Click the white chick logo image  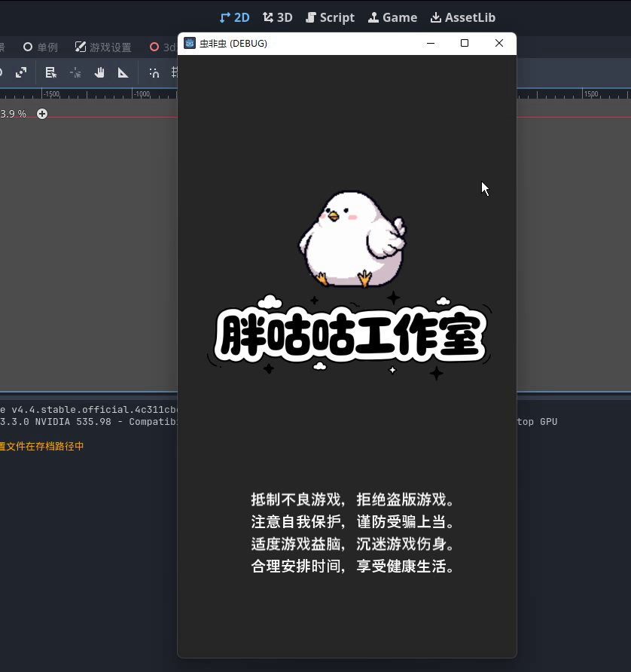point(350,239)
